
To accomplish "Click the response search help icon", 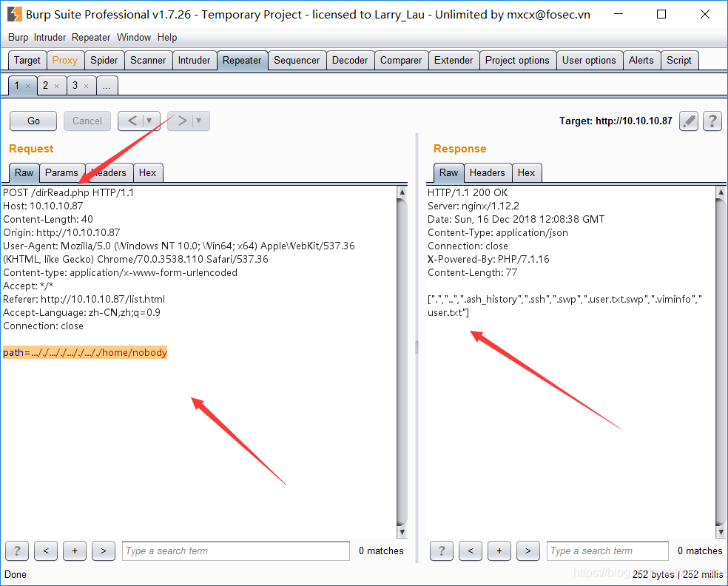I will [x=442, y=550].
